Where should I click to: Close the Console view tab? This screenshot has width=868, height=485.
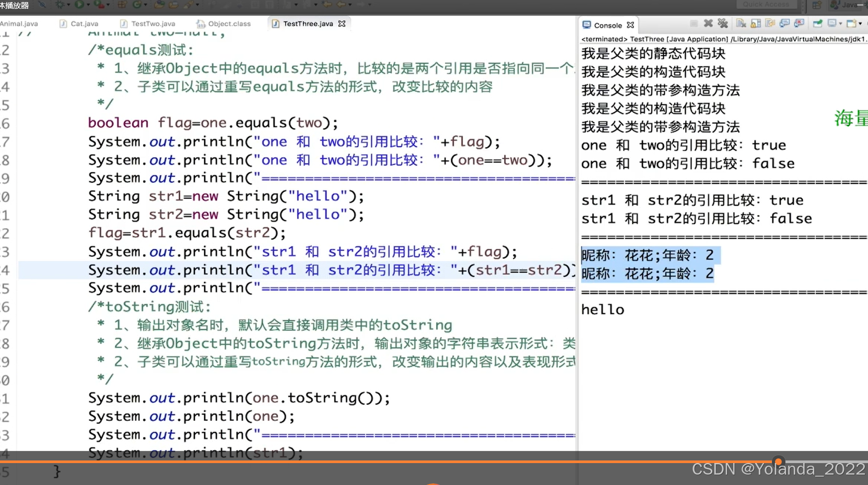630,25
